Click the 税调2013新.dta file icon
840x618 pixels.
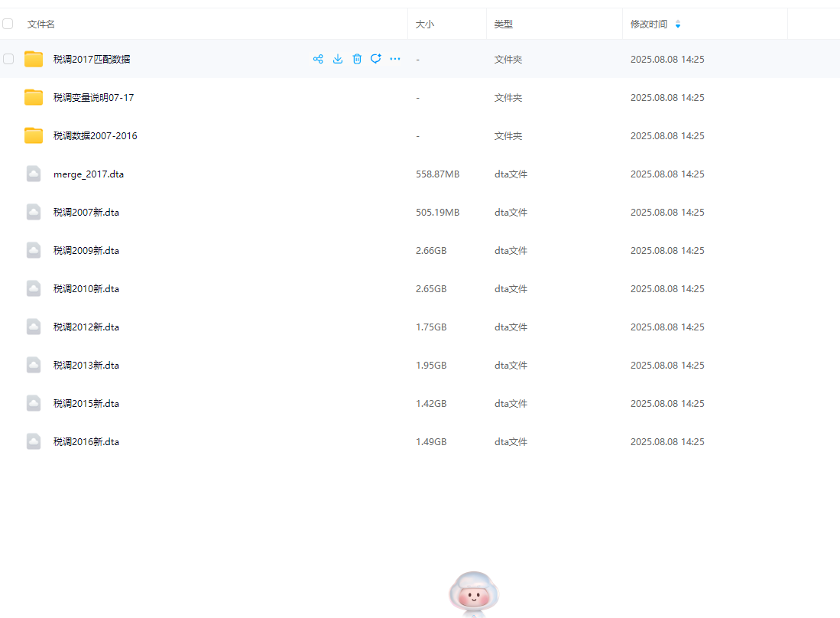click(34, 365)
